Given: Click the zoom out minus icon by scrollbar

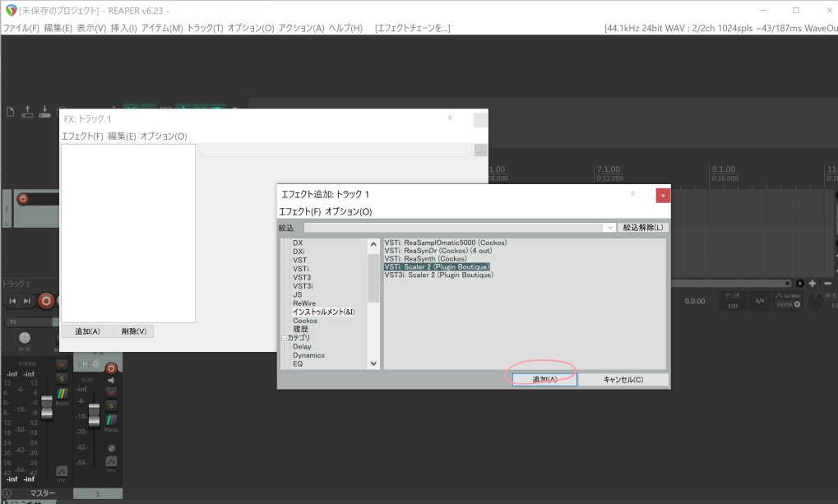Looking at the screenshot, I should click(827, 284).
